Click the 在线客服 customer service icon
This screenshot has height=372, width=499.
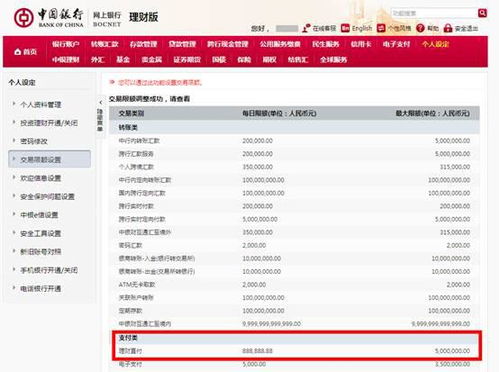pyautogui.click(x=306, y=28)
